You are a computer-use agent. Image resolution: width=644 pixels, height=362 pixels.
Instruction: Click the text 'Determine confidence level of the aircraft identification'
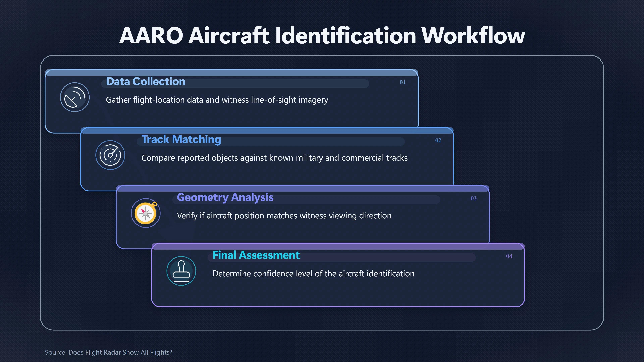tap(313, 274)
